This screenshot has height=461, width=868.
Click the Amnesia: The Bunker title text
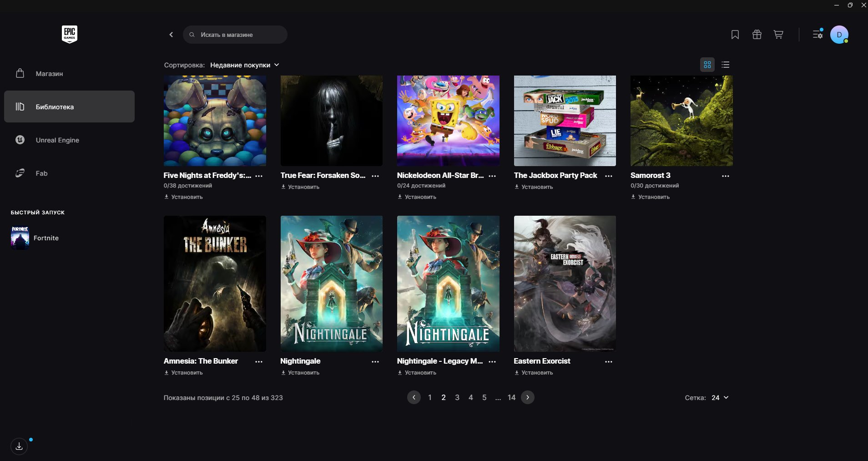point(201,361)
